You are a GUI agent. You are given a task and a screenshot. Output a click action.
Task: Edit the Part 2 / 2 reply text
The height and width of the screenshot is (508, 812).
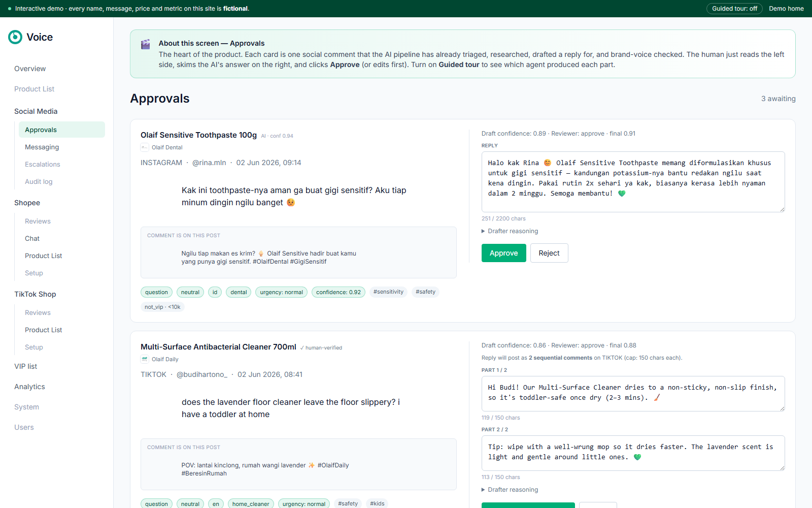click(x=633, y=453)
